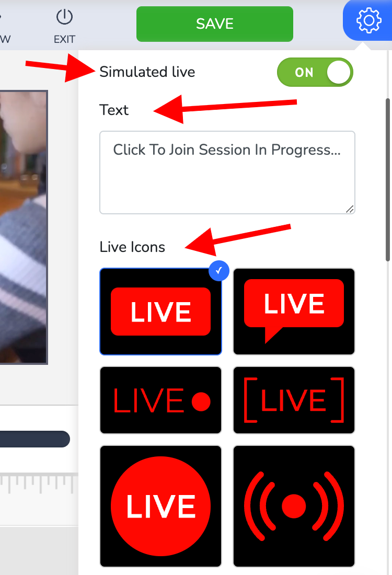
Task: Select the rounded rectangle LIVE icon
Action: point(160,312)
